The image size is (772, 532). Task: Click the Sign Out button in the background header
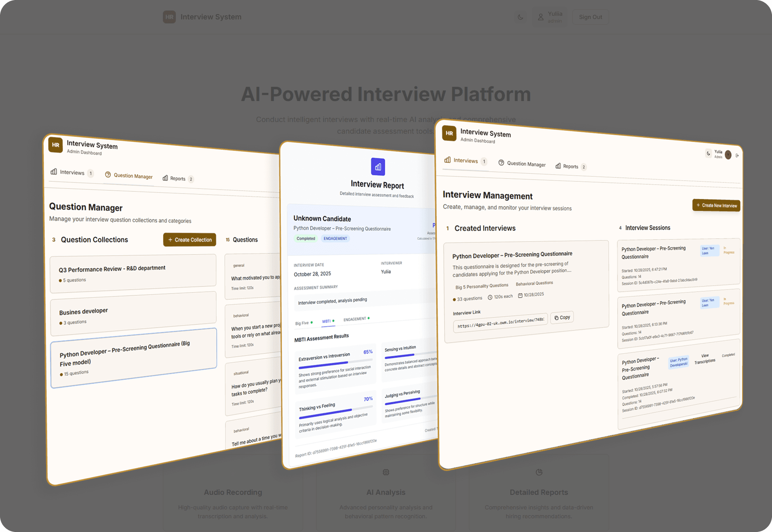[x=591, y=17]
